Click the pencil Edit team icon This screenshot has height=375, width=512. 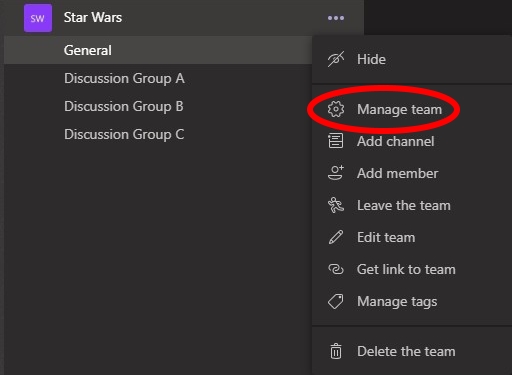pos(336,237)
